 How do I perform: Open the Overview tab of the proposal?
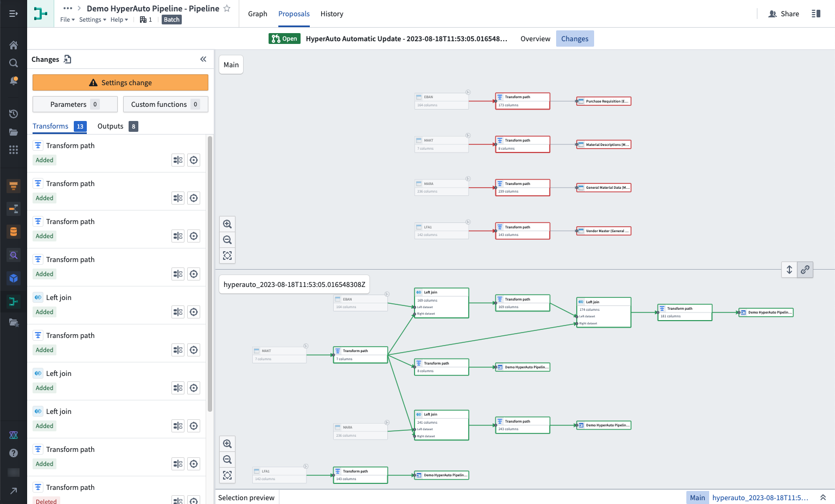tap(536, 39)
